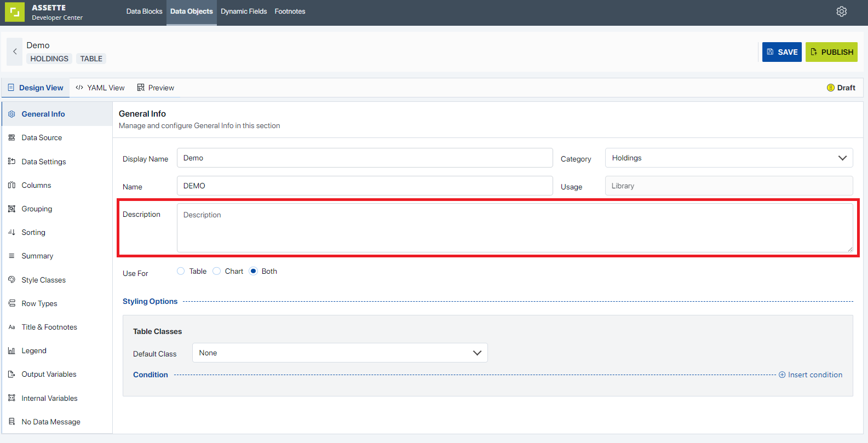Select the Chart radio button
868x443 pixels.
point(217,271)
